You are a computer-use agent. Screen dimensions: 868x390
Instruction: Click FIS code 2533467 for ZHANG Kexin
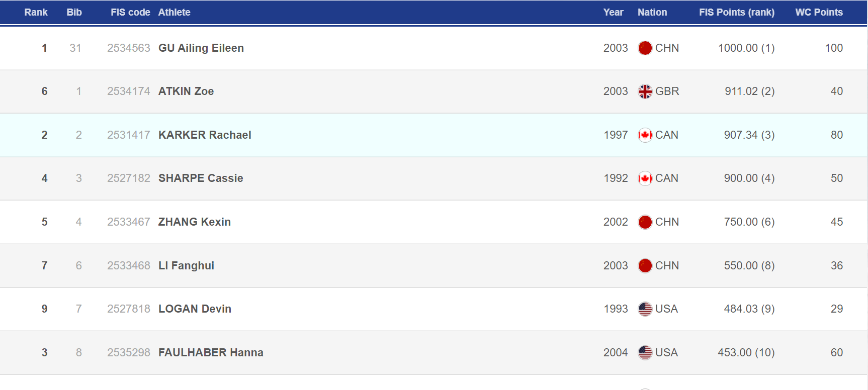pos(129,222)
